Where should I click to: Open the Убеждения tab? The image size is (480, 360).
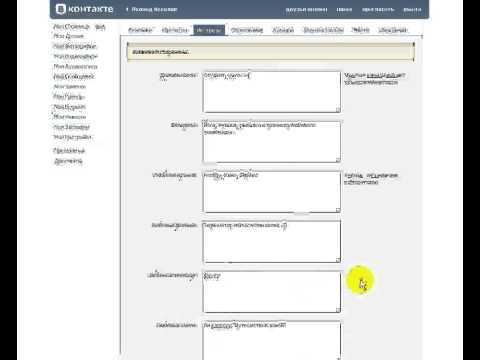coord(393,30)
